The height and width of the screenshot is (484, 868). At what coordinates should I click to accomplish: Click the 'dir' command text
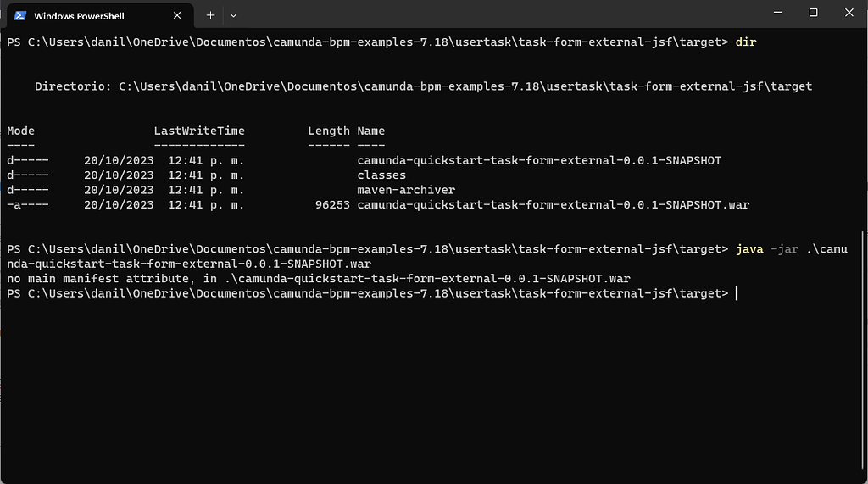(x=746, y=42)
